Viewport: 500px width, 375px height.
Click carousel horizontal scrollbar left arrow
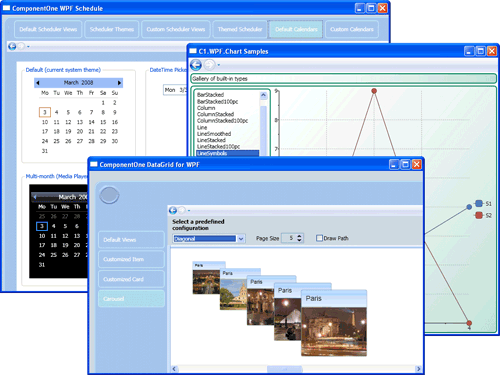pyautogui.click(x=174, y=369)
